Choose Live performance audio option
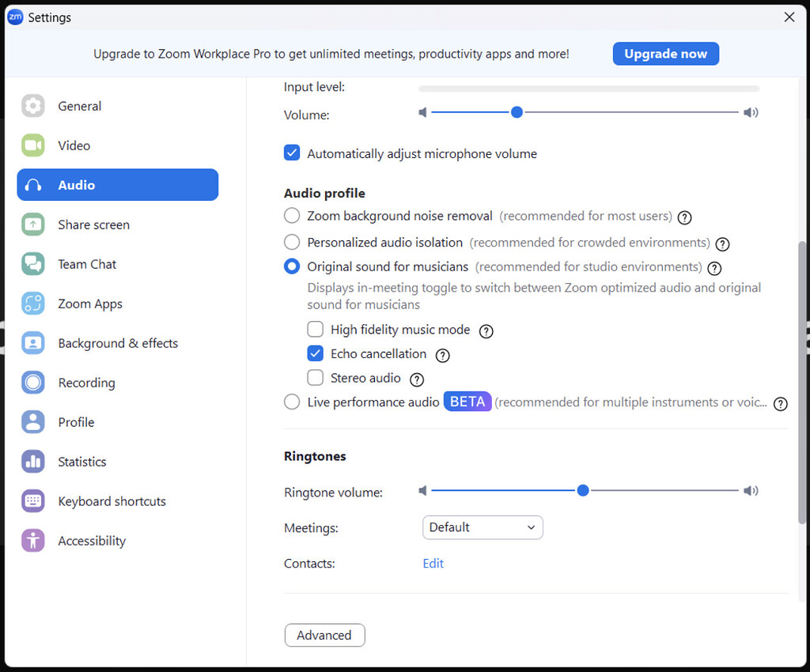810x672 pixels. (291, 402)
